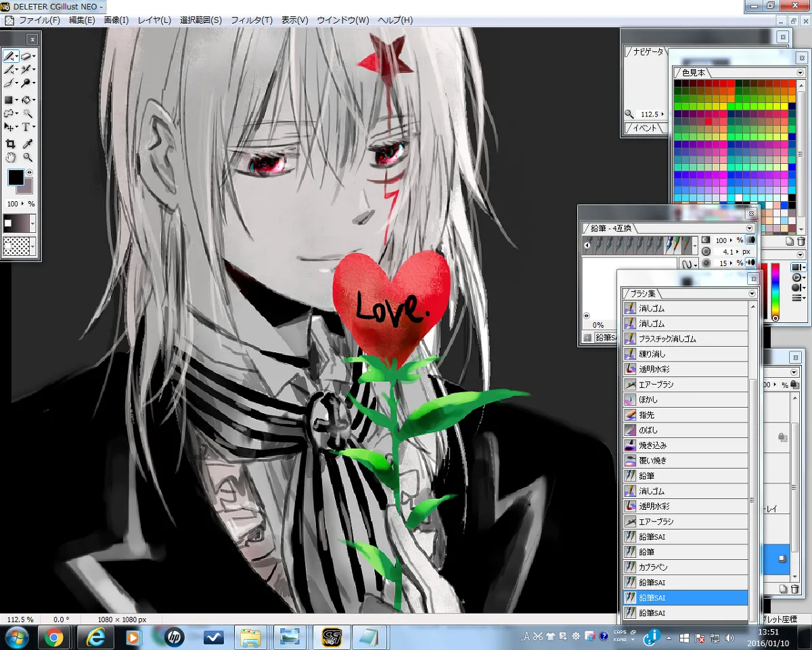The height and width of the screenshot is (650, 812).
Task: Click brush size value 4.1 field
Action: point(727,251)
